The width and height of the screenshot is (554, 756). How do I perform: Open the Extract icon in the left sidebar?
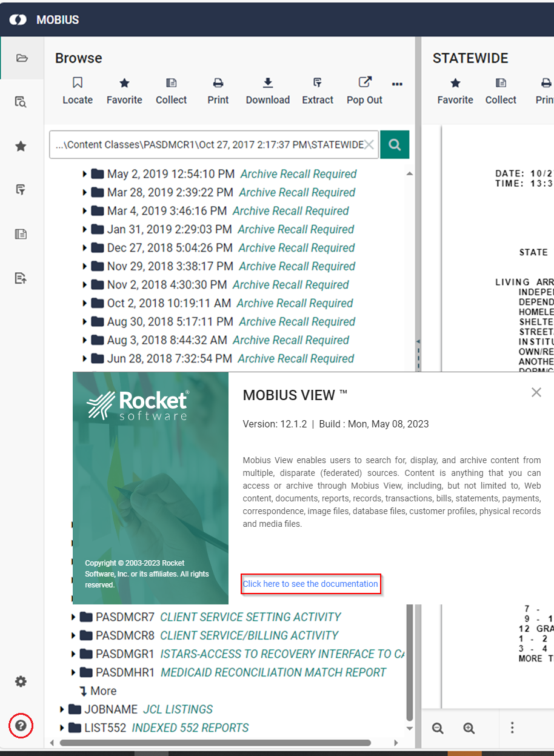coord(21,190)
